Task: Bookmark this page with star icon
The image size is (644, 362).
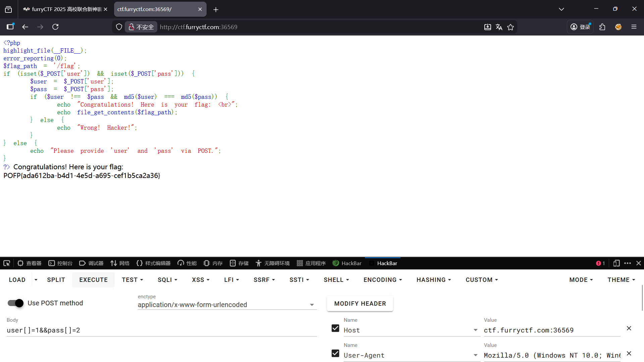Action: click(x=511, y=27)
